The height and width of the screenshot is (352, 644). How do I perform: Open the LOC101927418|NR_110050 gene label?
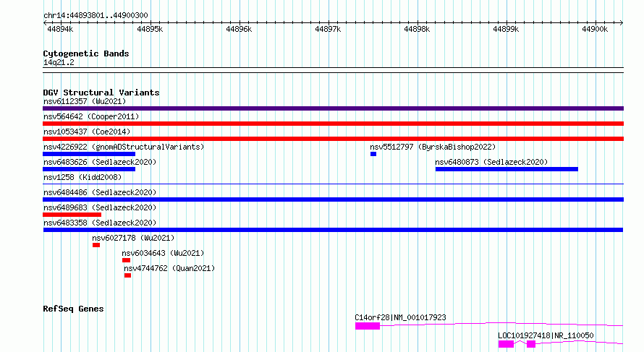click(x=546, y=335)
